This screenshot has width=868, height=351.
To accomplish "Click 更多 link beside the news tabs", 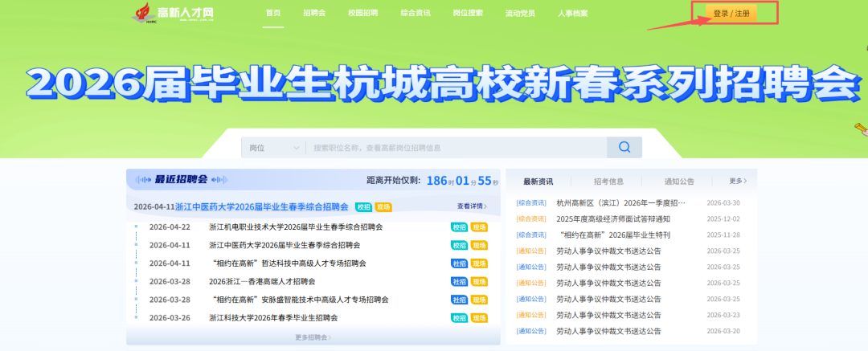I will 738,181.
